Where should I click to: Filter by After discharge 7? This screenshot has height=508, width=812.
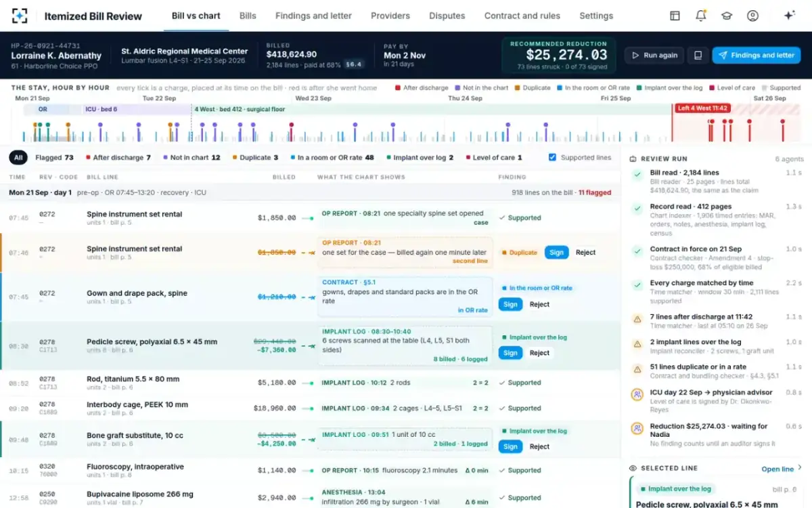pos(118,158)
